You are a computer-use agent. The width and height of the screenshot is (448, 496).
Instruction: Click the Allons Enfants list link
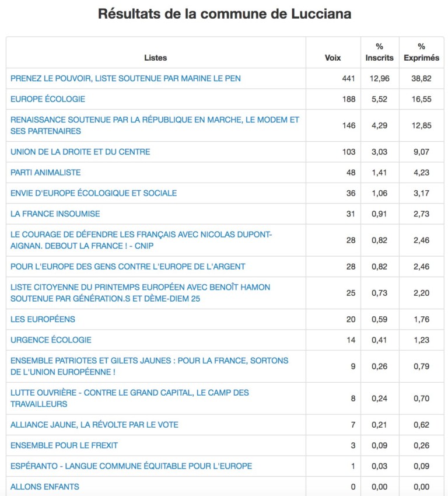[45, 487]
